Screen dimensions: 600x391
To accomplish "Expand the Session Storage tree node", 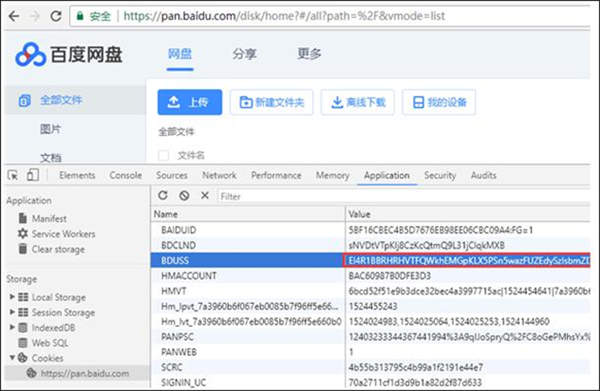I will click(x=12, y=312).
